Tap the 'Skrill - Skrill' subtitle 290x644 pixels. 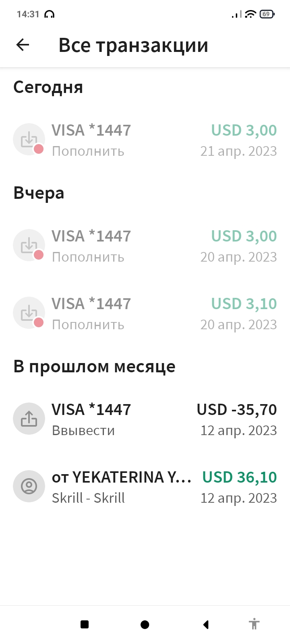[x=88, y=498]
